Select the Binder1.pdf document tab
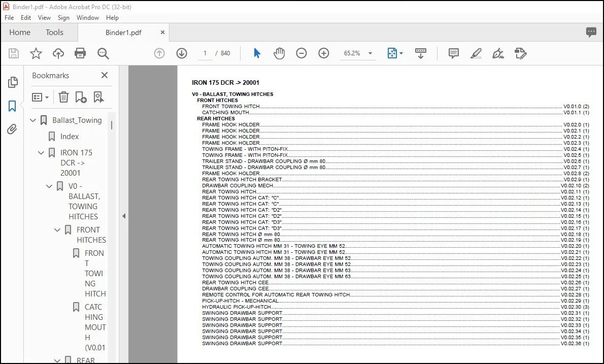This screenshot has height=364, width=604. (x=123, y=32)
